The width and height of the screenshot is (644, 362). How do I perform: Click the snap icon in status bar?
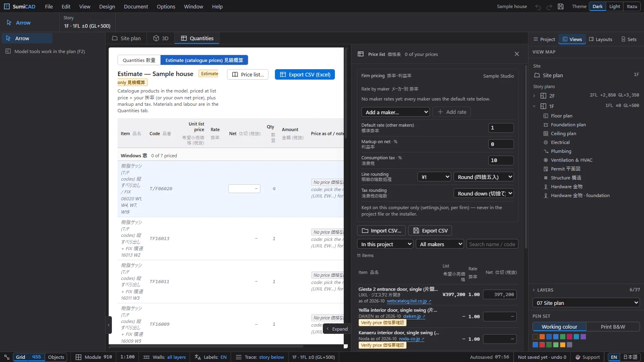tap(6, 357)
